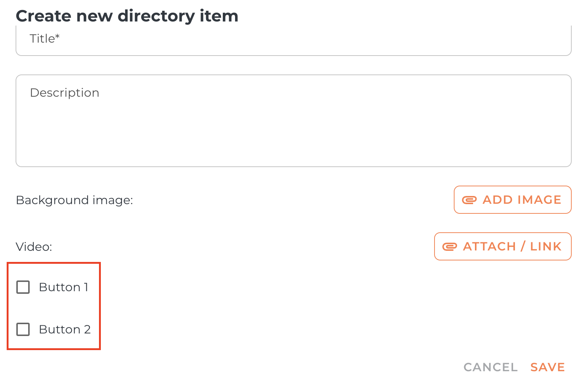
Task: Enable the Button 1 checkbox
Action: pyautogui.click(x=23, y=287)
